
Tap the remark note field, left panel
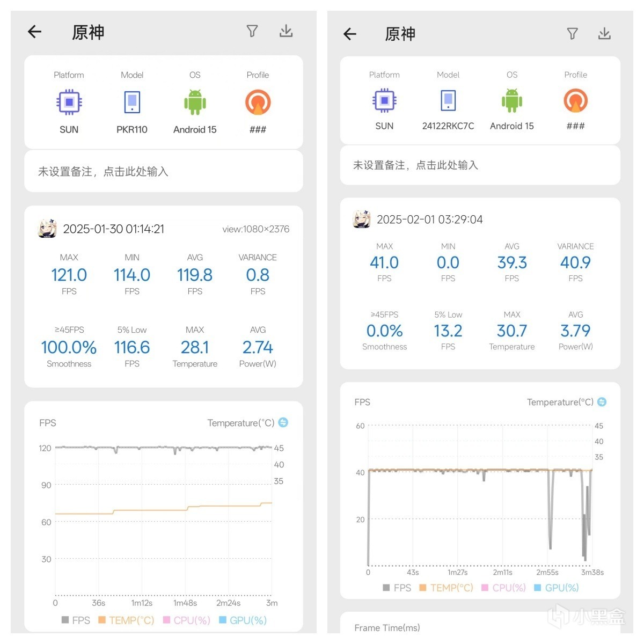164,171
